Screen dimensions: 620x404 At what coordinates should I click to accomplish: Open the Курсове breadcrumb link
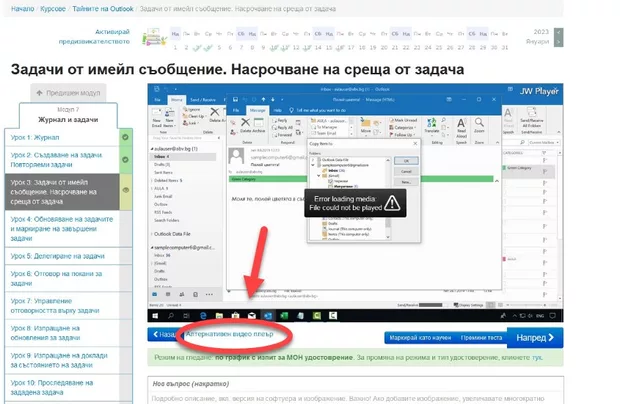[x=53, y=9]
